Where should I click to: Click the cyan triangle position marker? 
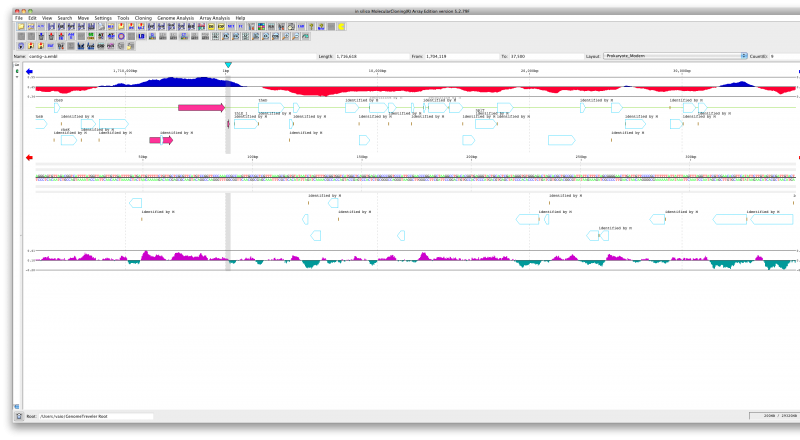pyautogui.click(x=228, y=65)
